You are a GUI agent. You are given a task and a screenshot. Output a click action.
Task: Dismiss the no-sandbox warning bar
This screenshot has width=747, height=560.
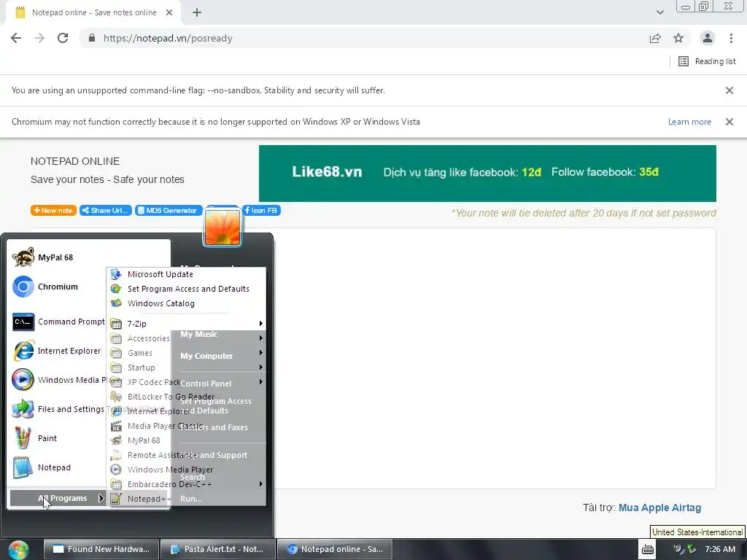point(729,90)
